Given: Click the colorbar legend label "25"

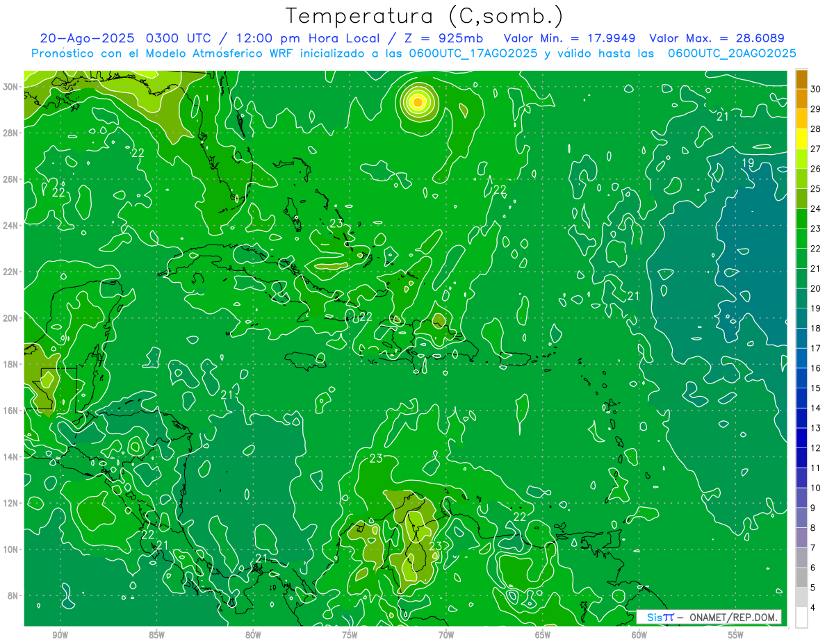Looking at the screenshot, I should [x=816, y=188].
